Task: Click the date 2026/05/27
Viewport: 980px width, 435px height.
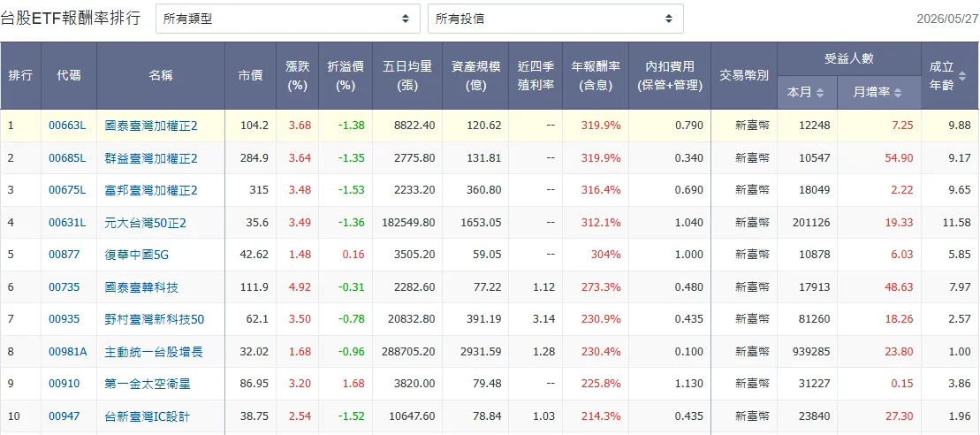Action: [947, 19]
